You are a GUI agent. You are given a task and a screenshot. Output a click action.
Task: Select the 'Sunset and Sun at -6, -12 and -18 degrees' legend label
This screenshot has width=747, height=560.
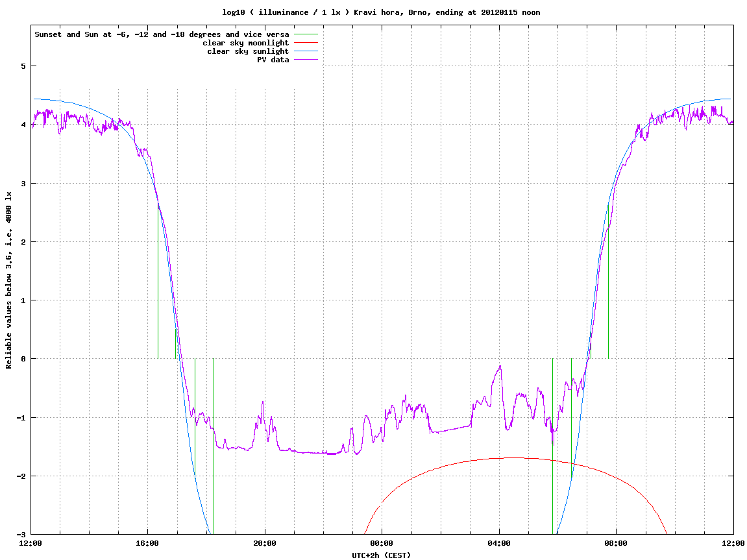pos(162,34)
